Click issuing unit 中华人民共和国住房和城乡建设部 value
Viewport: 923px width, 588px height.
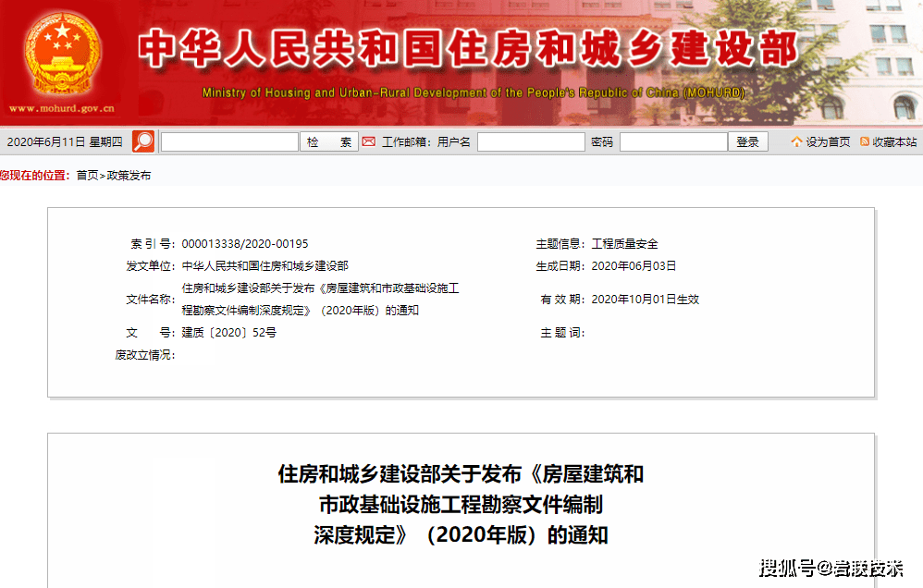click(x=265, y=266)
